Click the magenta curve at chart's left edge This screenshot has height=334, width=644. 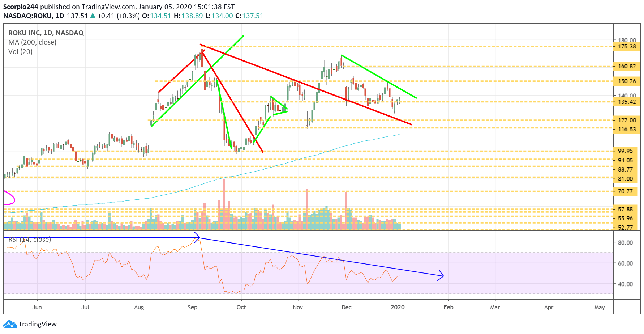[x=9, y=198]
